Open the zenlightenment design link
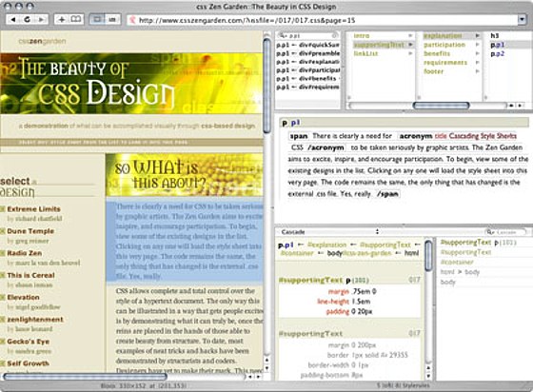This screenshot has width=533, height=392. tap(35, 320)
